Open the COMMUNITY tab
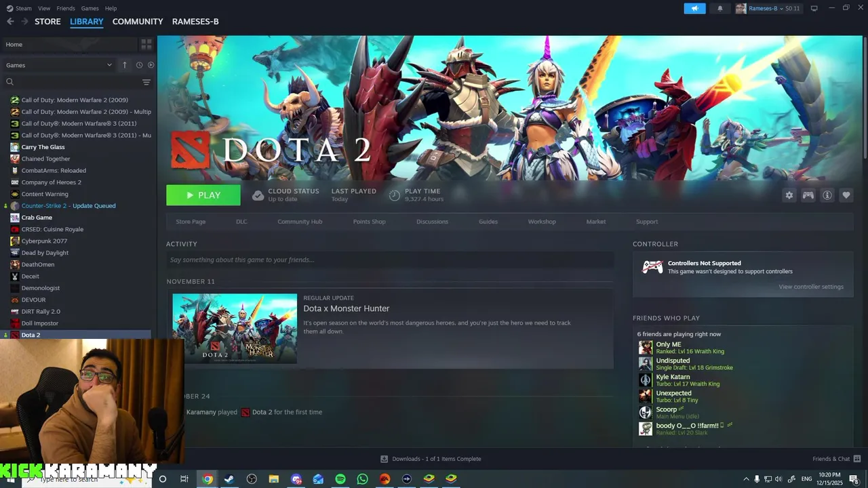Screen dimensions: 868x488 tap(138, 22)
